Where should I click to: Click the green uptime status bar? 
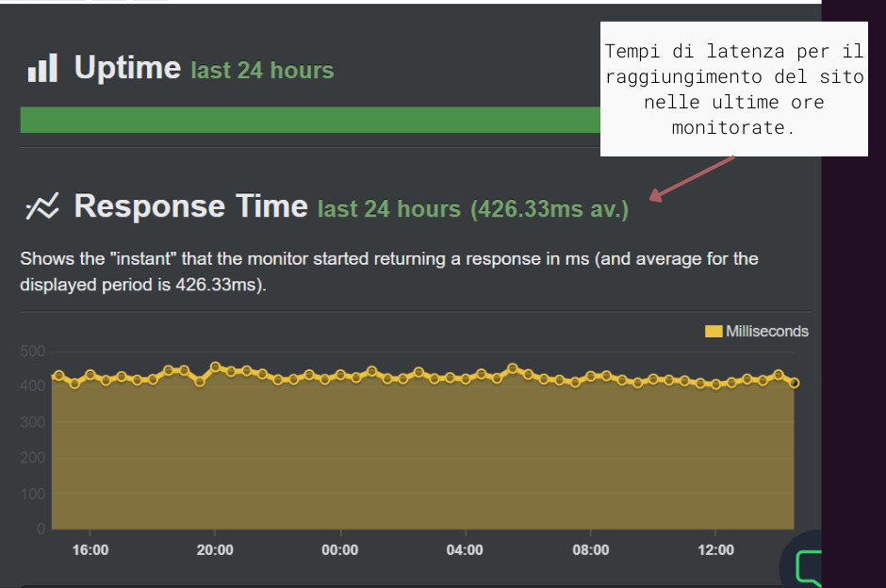click(309, 120)
